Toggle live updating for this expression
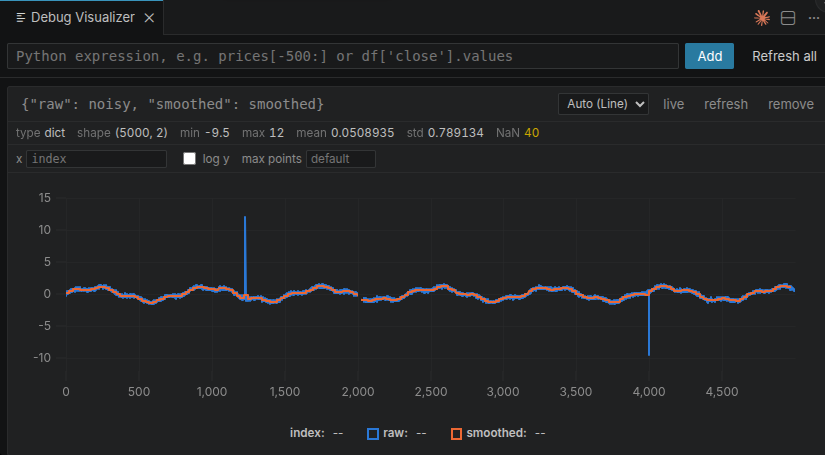Viewport: 825px width, 455px height. point(673,104)
